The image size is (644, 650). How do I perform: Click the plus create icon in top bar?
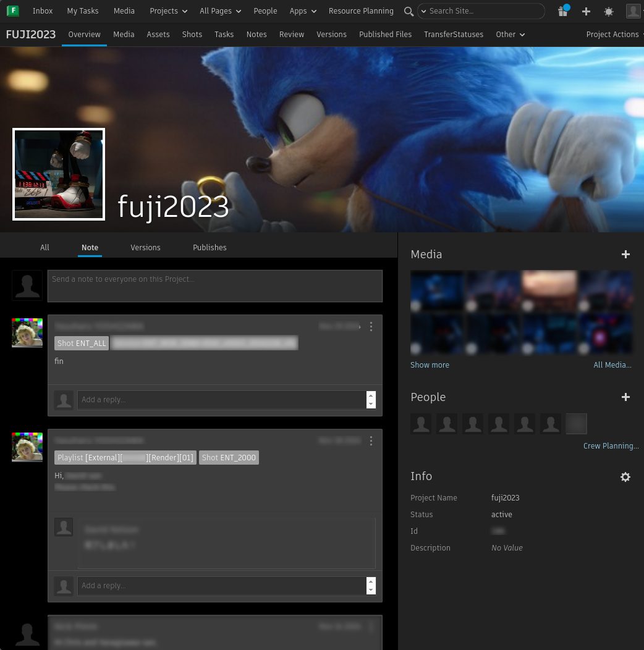[x=586, y=11]
